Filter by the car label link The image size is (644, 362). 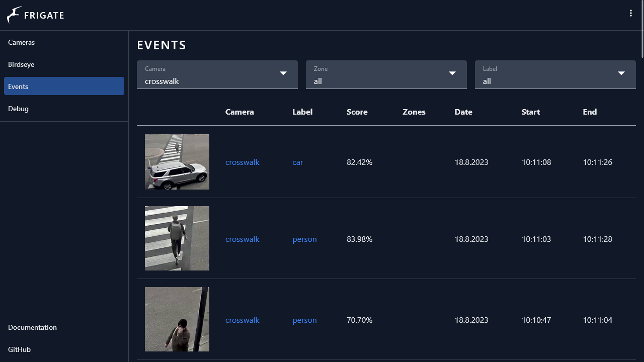(x=298, y=162)
